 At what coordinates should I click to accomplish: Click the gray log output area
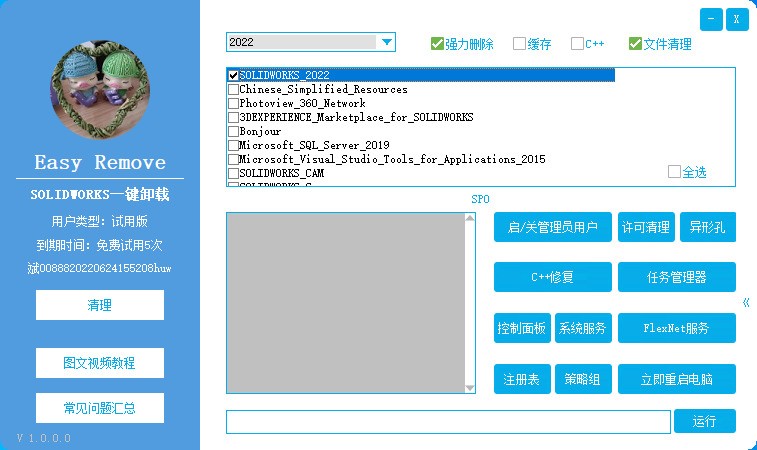(346, 303)
